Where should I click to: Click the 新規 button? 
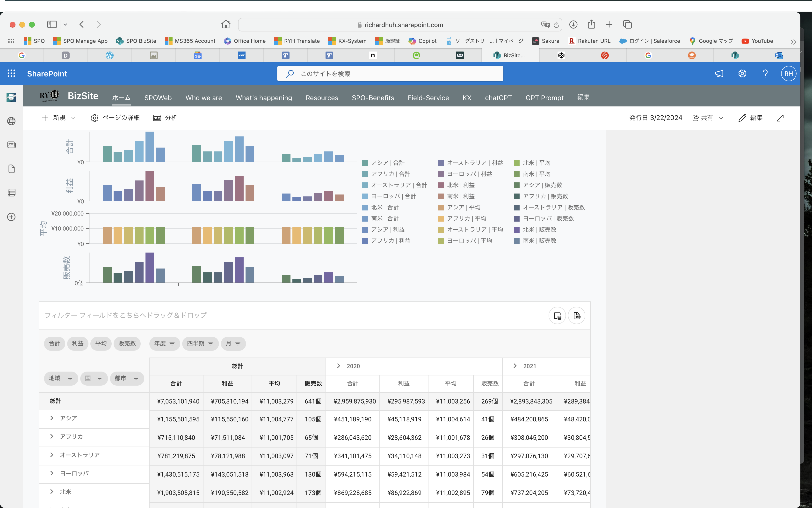click(58, 118)
